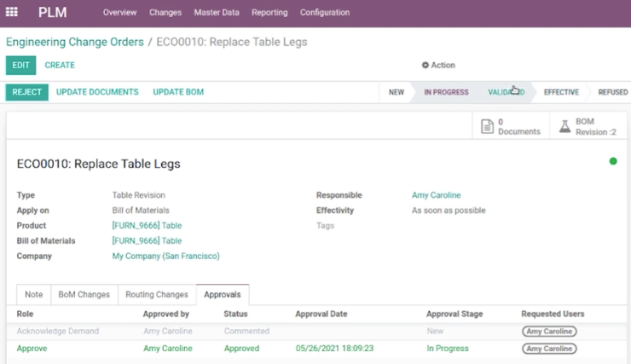This screenshot has width=631, height=364.
Task: Switch to the BoM Changes tab
Action: tap(84, 294)
